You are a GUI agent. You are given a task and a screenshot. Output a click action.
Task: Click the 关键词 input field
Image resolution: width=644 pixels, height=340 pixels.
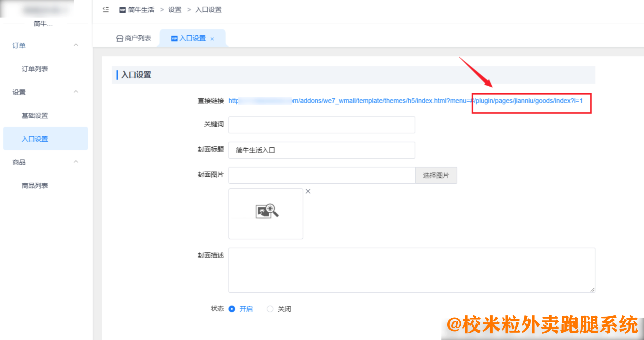pyautogui.click(x=322, y=125)
